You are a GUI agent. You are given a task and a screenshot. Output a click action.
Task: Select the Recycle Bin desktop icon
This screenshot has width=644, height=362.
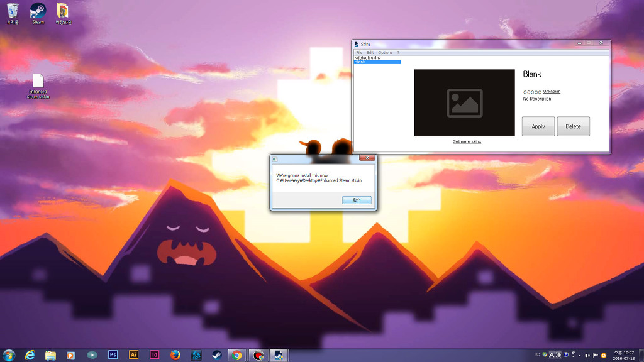(13, 13)
